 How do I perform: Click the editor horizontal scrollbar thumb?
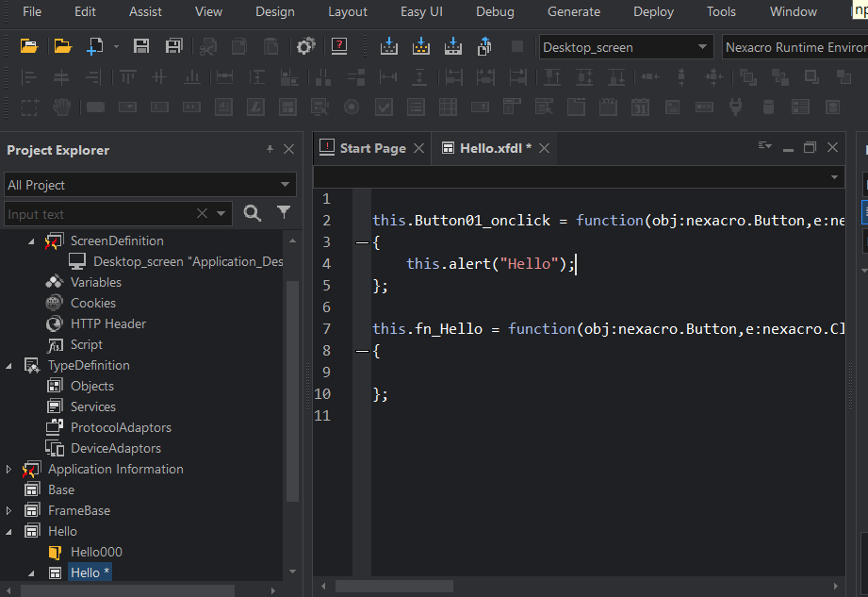point(394,586)
